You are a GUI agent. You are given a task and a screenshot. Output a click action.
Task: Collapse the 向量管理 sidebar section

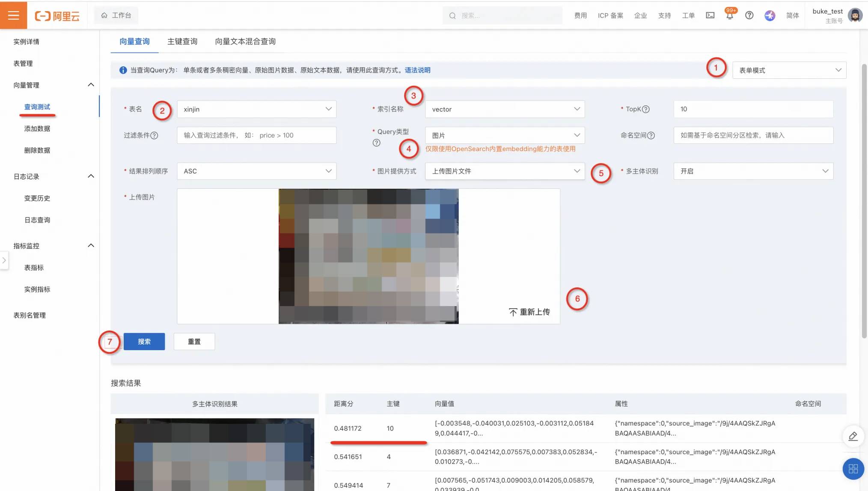(91, 85)
